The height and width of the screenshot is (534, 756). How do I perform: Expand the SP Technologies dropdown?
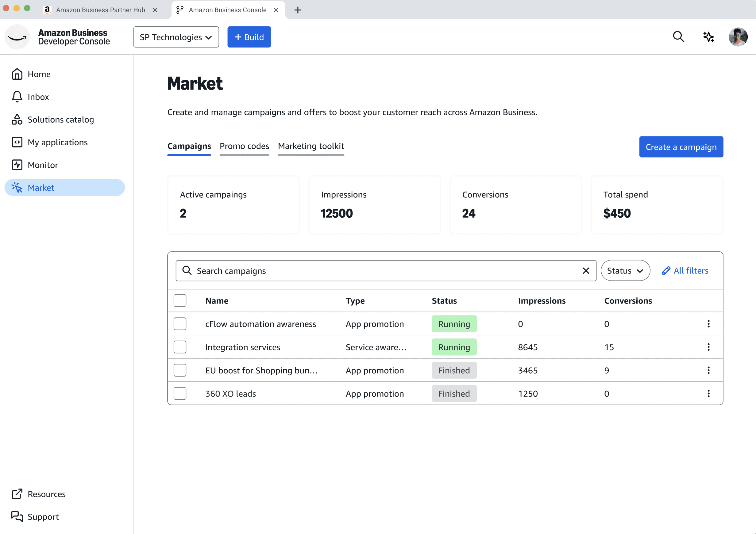[176, 37]
